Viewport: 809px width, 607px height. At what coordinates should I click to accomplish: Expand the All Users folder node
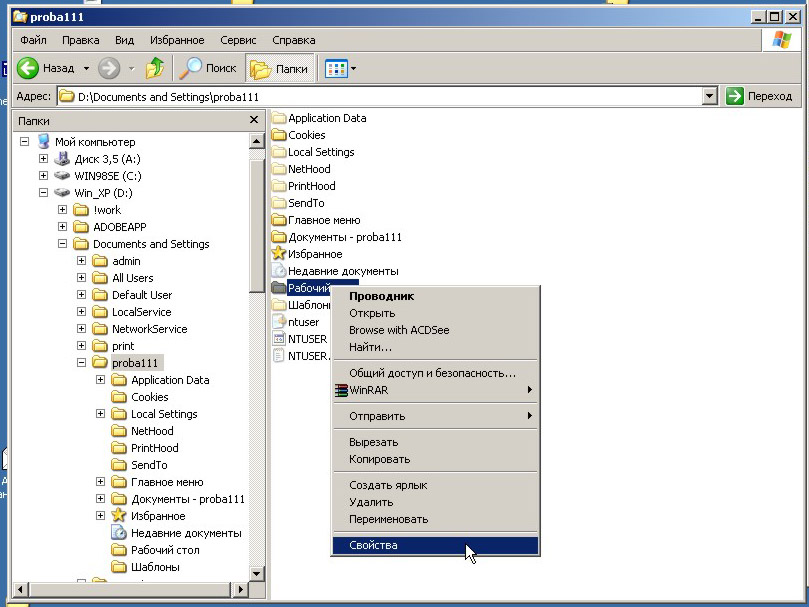[82, 278]
